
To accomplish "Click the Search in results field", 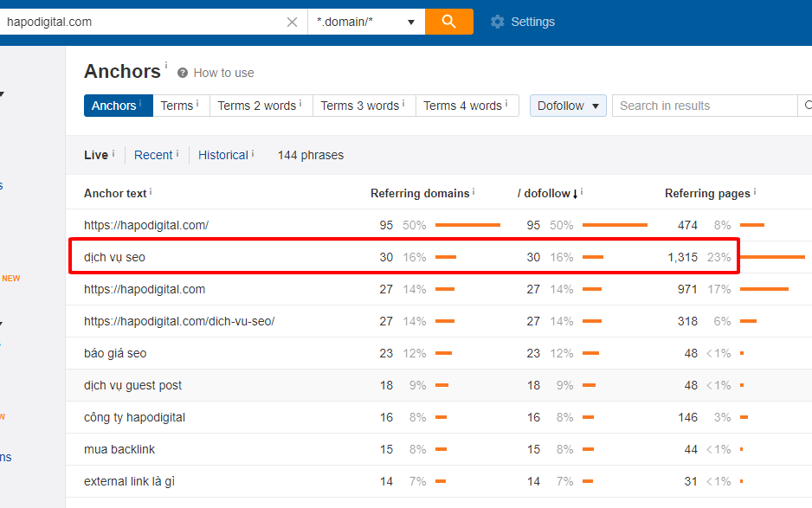I will click(x=705, y=106).
